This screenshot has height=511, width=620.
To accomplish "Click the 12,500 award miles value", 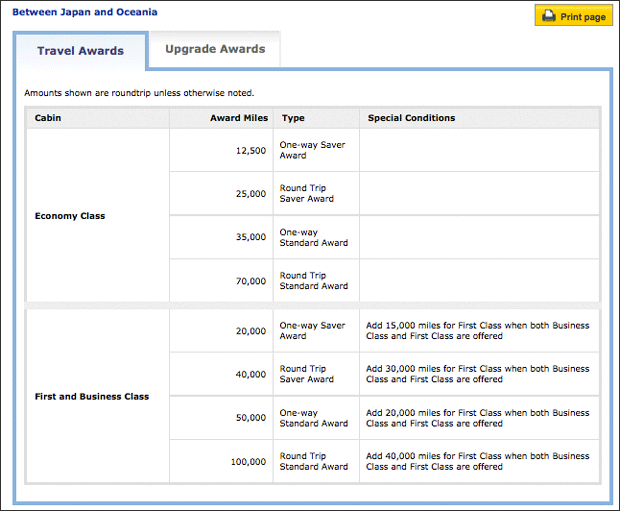I will point(251,151).
